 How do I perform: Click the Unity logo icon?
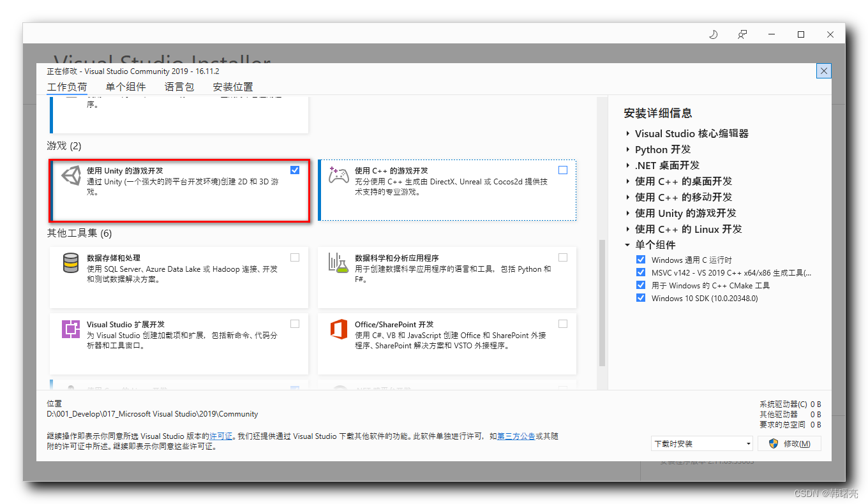pyautogui.click(x=71, y=175)
